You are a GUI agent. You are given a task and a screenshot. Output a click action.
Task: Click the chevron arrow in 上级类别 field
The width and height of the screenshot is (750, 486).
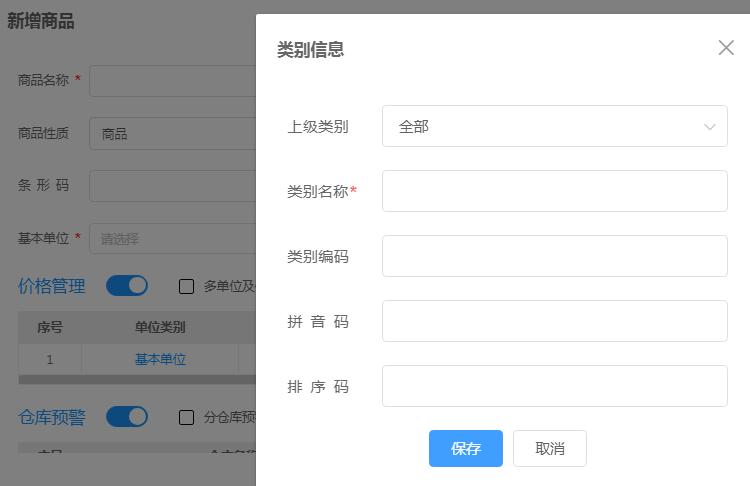709,127
